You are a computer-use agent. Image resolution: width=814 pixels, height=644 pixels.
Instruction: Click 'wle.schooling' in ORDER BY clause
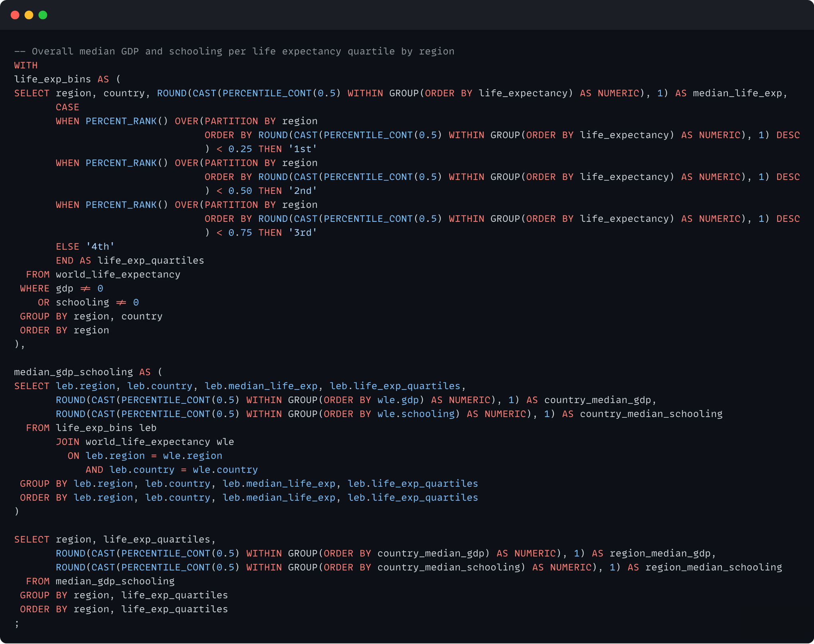(x=416, y=414)
